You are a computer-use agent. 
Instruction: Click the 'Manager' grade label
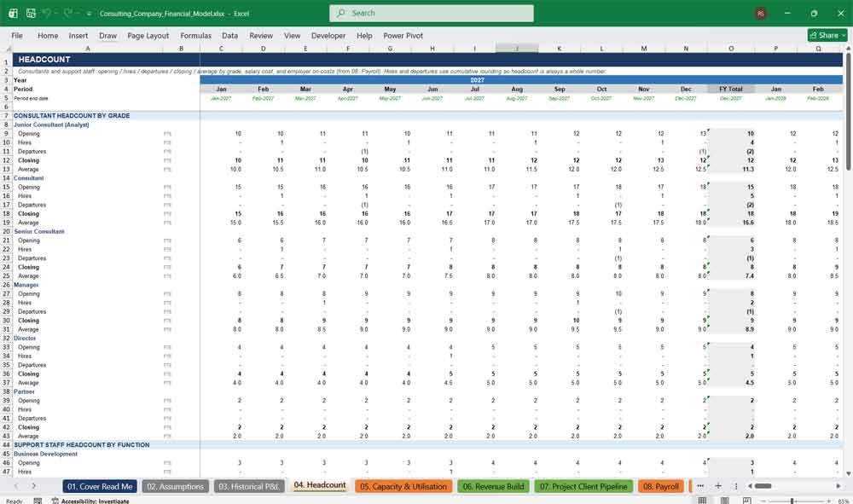pos(26,285)
